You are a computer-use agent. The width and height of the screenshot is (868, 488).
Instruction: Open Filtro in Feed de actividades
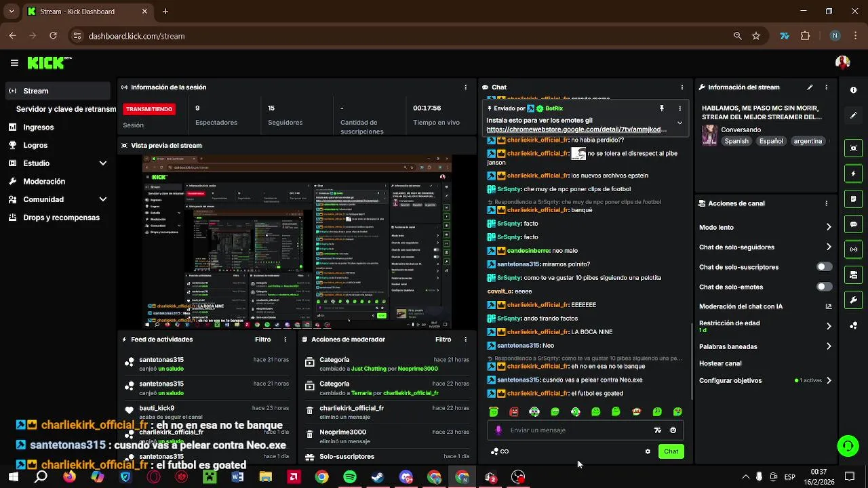click(262, 340)
